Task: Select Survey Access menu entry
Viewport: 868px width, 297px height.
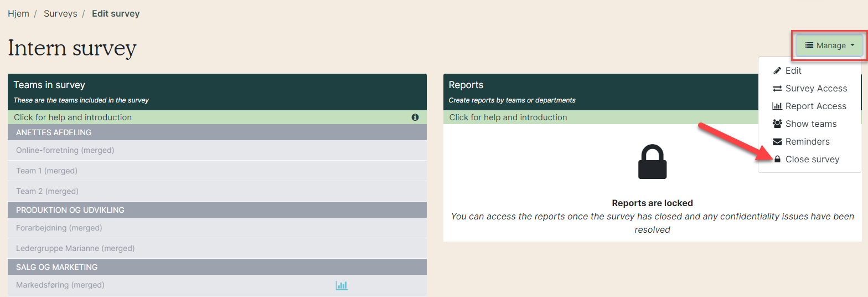Action: tap(809, 89)
